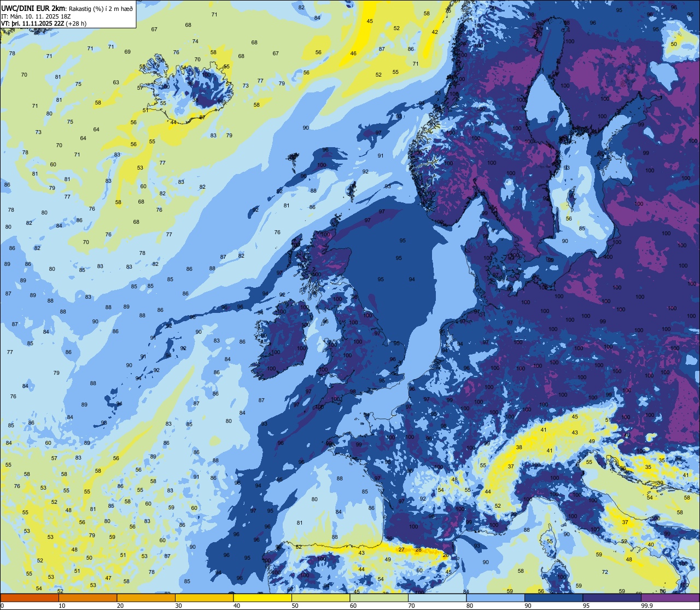This screenshot has height=610, width=700.
Task: Click the humidity value 74 north of Iceland
Action: 195,42
